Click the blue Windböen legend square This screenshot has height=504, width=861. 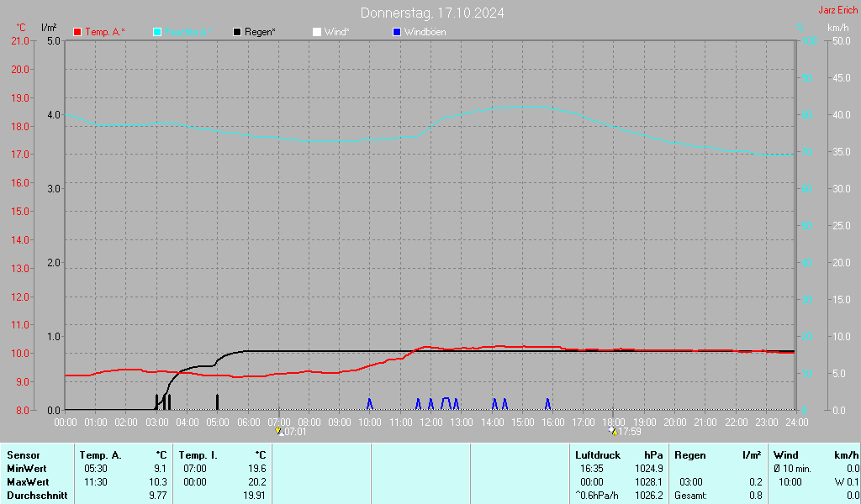tap(397, 32)
